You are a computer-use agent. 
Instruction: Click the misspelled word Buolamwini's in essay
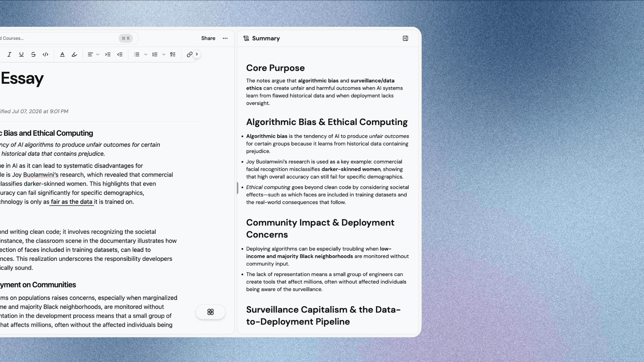41,175
